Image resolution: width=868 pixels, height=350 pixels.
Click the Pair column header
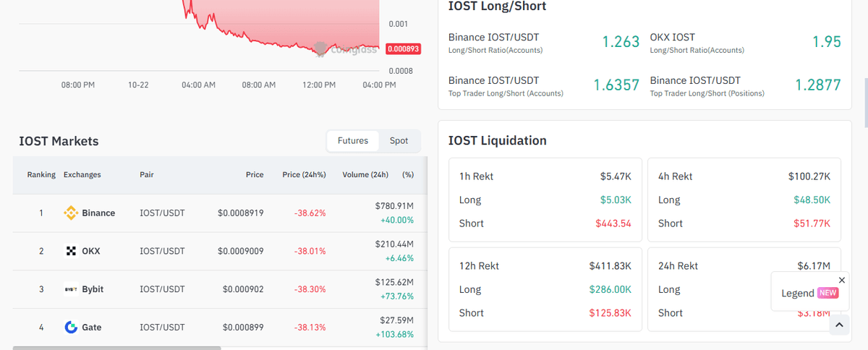(147, 175)
